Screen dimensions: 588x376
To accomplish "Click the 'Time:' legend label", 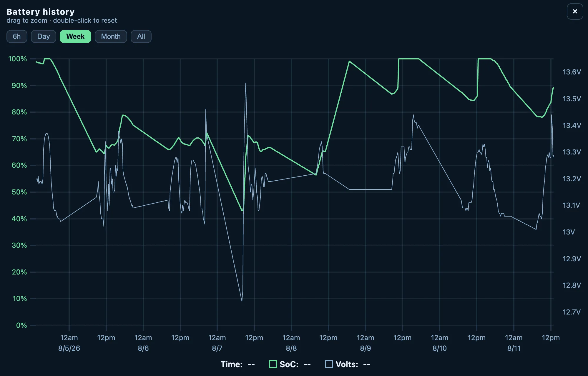I will tap(232, 364).
